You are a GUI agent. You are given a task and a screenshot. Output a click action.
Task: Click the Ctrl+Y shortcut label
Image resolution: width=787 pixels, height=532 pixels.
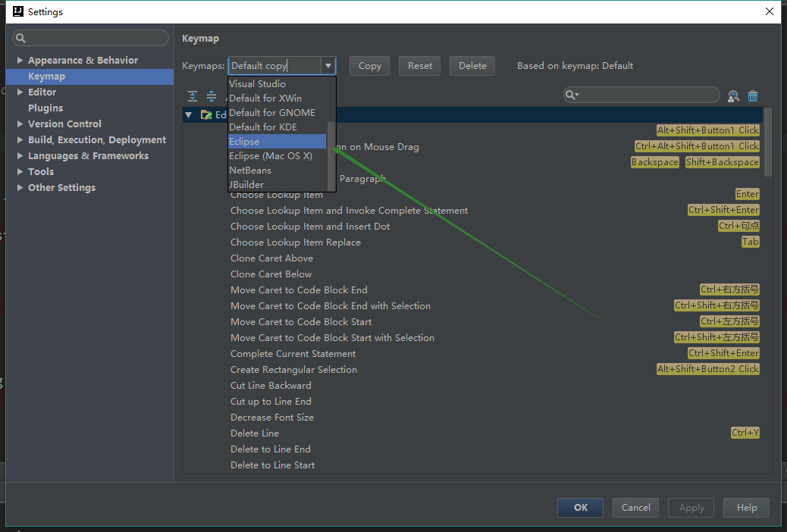click(745, 433)
